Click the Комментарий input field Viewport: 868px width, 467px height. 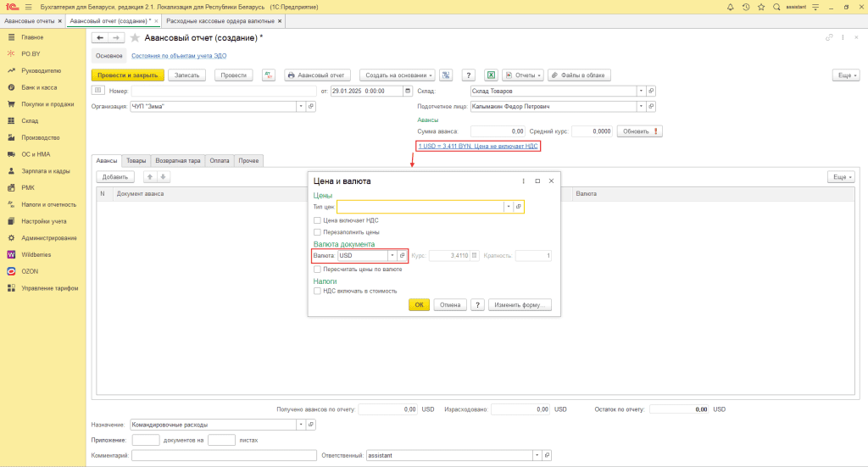pyautogui.click(x=224, y=455)
